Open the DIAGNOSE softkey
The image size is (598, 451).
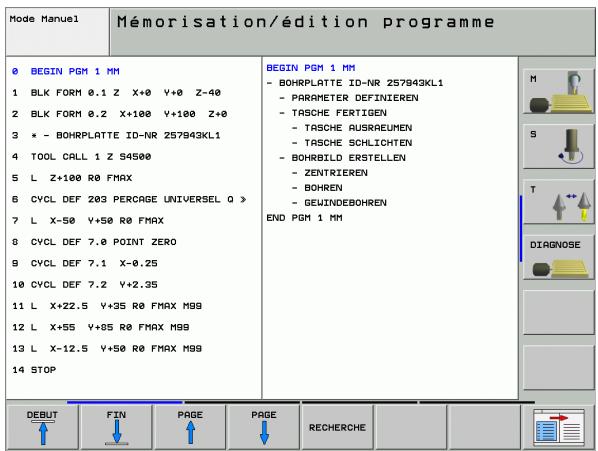[x=559, y=257]
